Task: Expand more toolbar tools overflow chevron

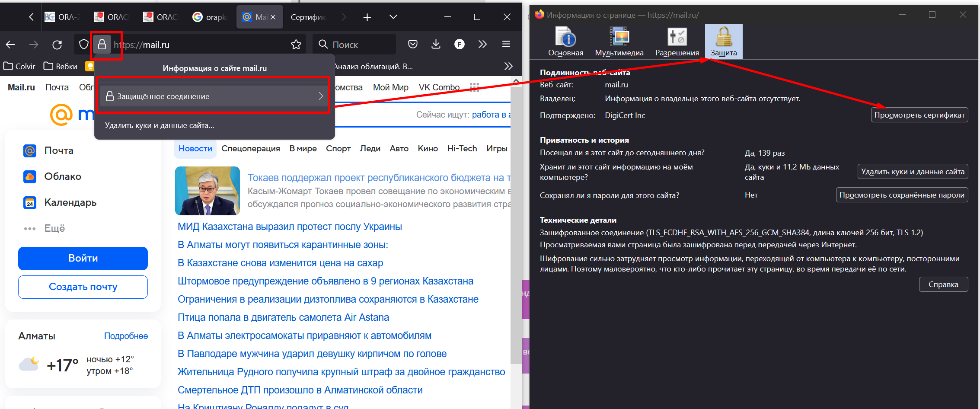Action: coord(482,44)
